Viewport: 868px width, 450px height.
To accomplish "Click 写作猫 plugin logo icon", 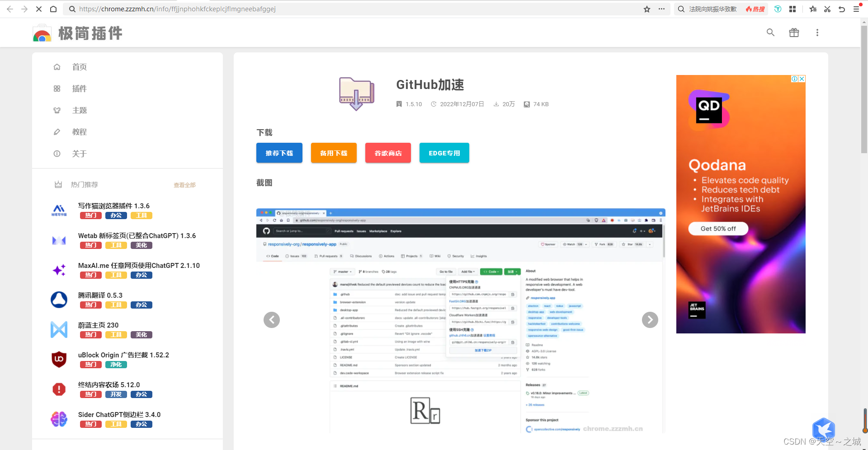I will (59, 210).
